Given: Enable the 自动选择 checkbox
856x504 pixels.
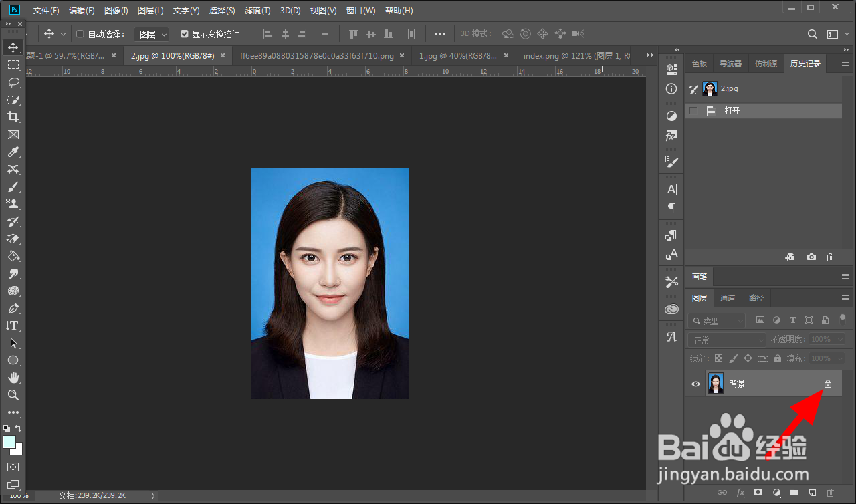Looking at the screenshot, I should (80, 34).
